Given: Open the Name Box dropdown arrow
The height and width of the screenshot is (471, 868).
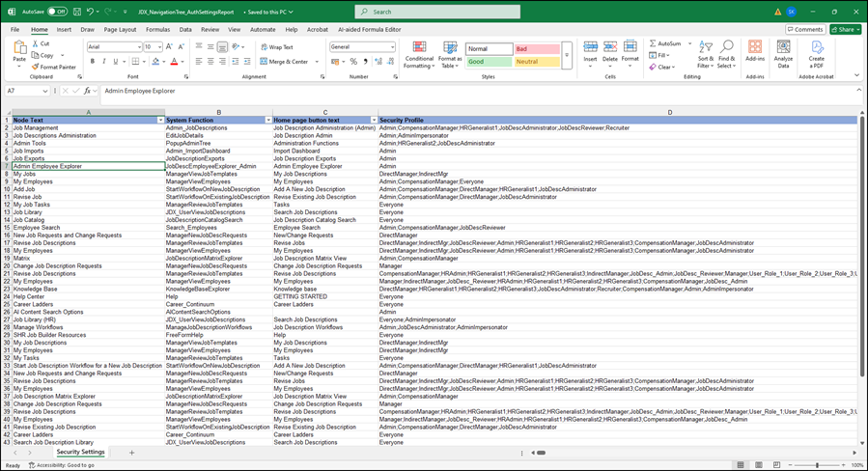Looking at the screenshot, I should [x=44, y=91].
